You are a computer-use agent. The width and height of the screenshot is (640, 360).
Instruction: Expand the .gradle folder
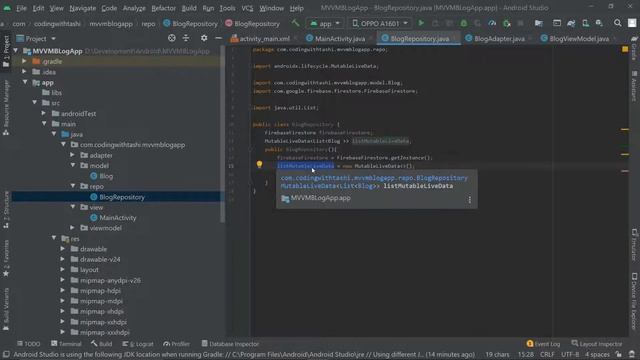coord(24,61)
